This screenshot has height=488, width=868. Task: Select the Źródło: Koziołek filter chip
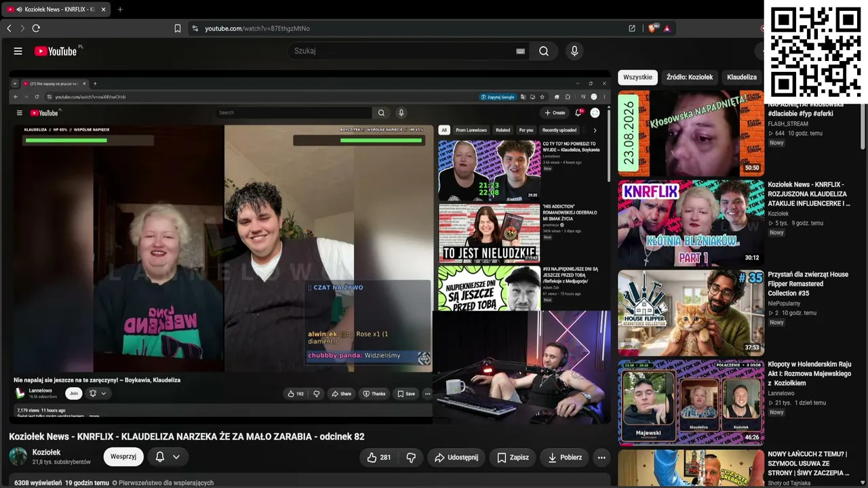point(689,77)
